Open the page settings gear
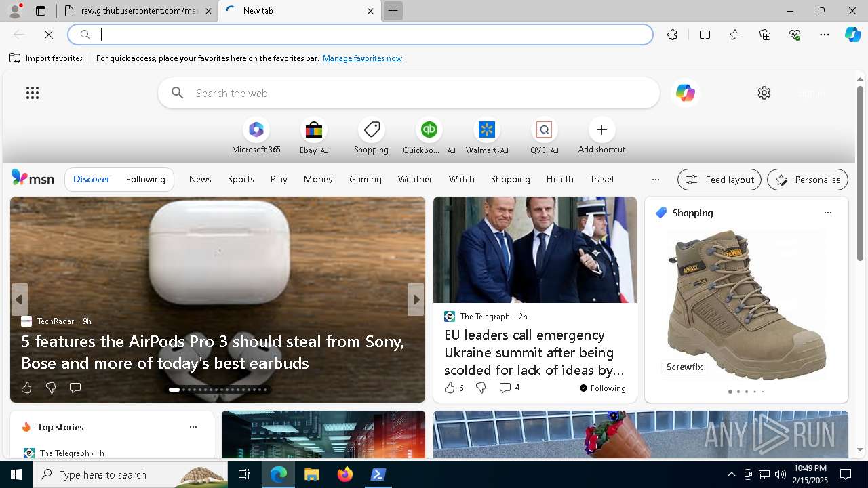This screenshot has width=868, height=488. point(764,93)
